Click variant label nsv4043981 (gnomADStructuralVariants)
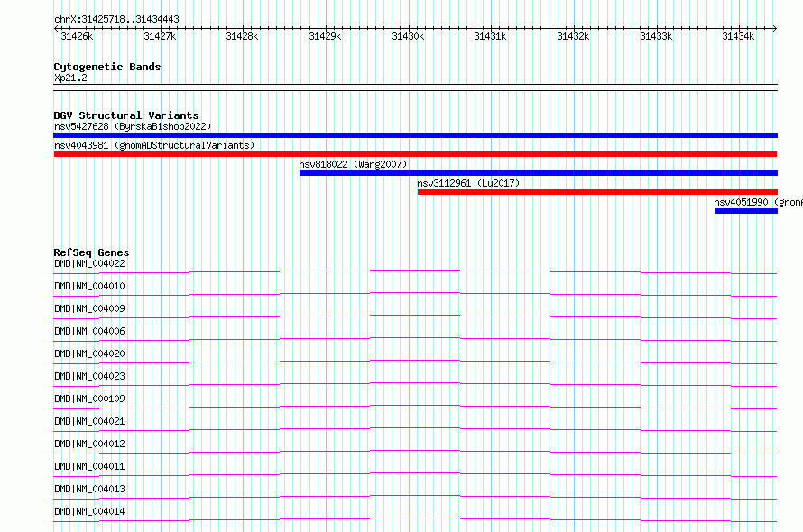This screenshot has height=532, width=803. (154, 145)
